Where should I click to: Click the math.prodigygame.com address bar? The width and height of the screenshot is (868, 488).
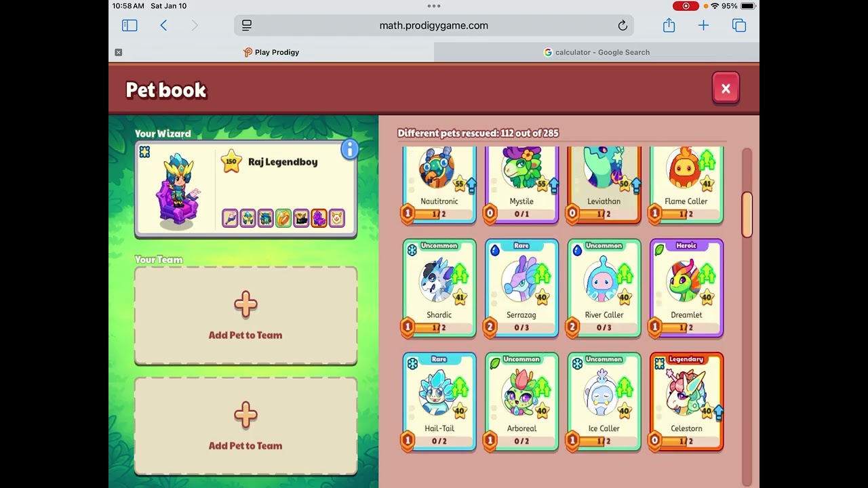point(434,26)
